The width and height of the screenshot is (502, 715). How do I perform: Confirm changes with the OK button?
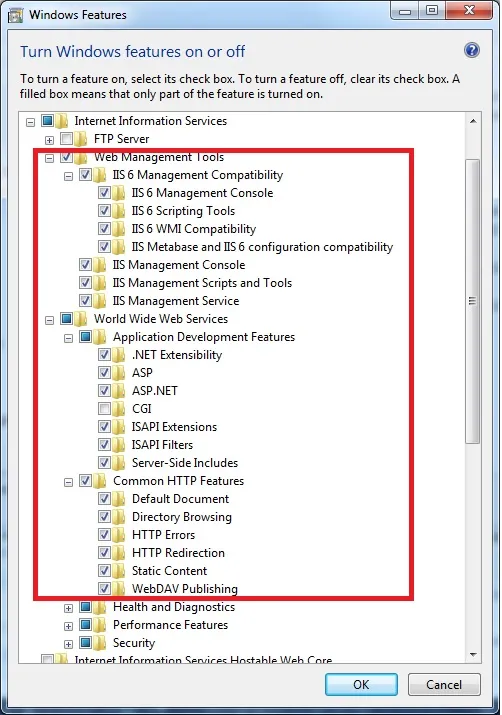click(x=361, y=684)
